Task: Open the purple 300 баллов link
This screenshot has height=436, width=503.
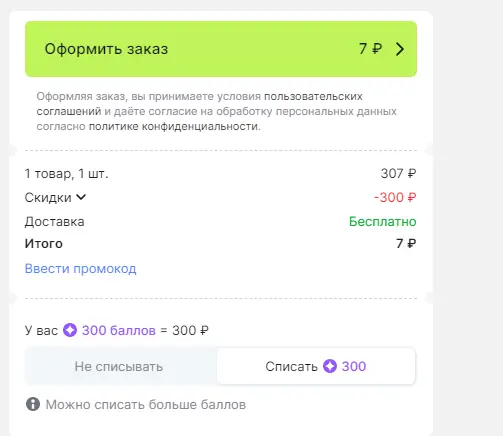Action: click(119, 330)
